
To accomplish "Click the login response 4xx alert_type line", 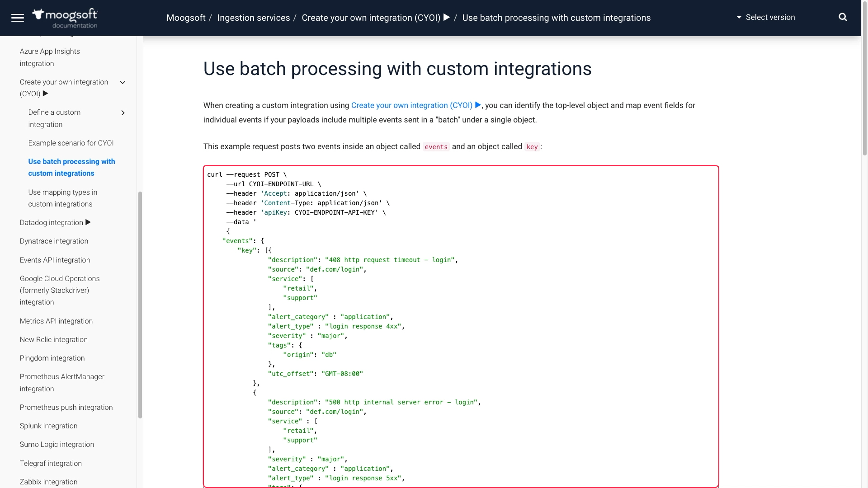I will coord(336,326).
